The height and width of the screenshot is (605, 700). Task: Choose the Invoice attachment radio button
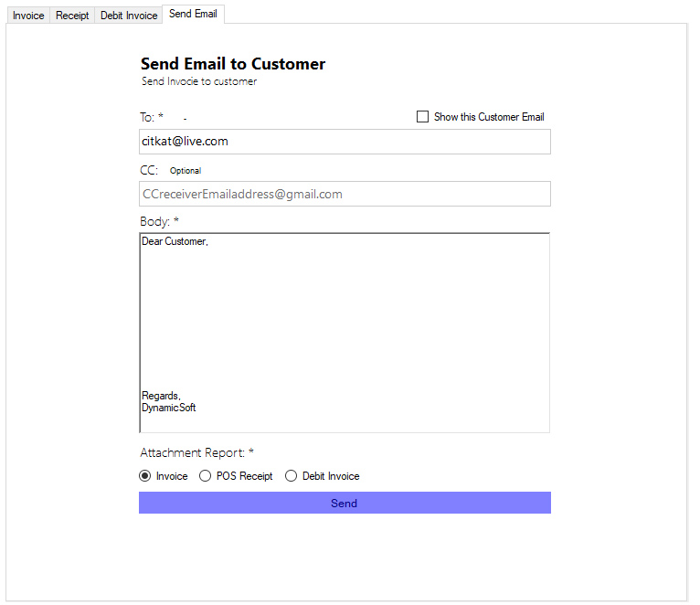tap(145, 476)
